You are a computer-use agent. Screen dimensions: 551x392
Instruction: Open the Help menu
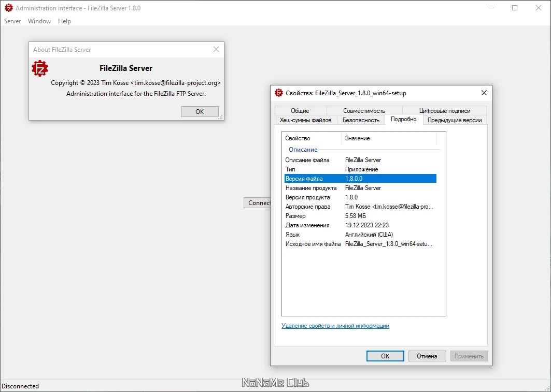tap(64, 21)
